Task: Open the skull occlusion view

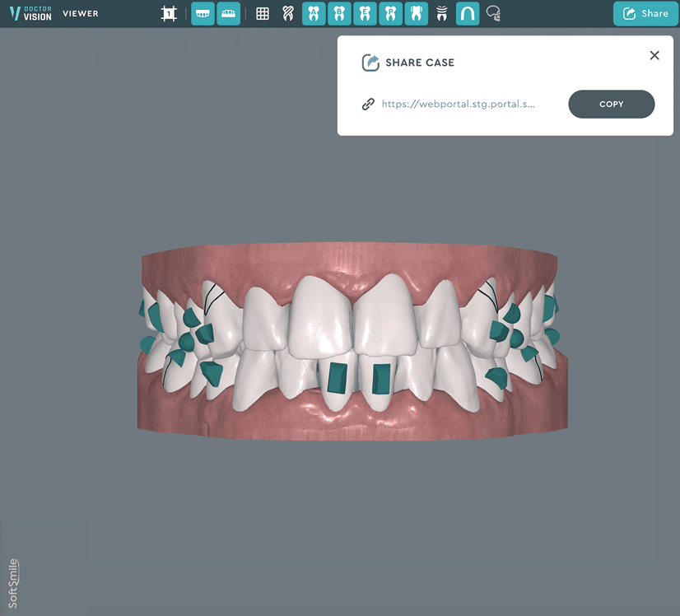Action: click(492, 13)
